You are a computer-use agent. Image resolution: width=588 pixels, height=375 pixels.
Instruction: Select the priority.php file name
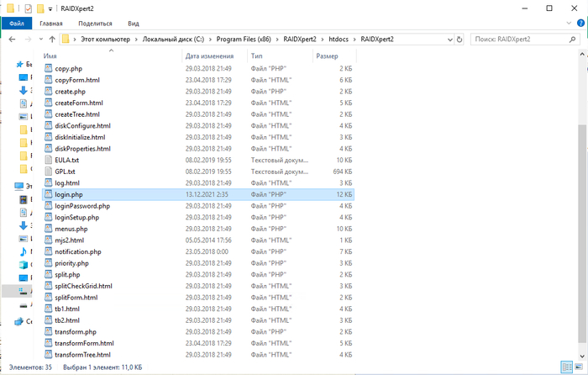[71, 263]
